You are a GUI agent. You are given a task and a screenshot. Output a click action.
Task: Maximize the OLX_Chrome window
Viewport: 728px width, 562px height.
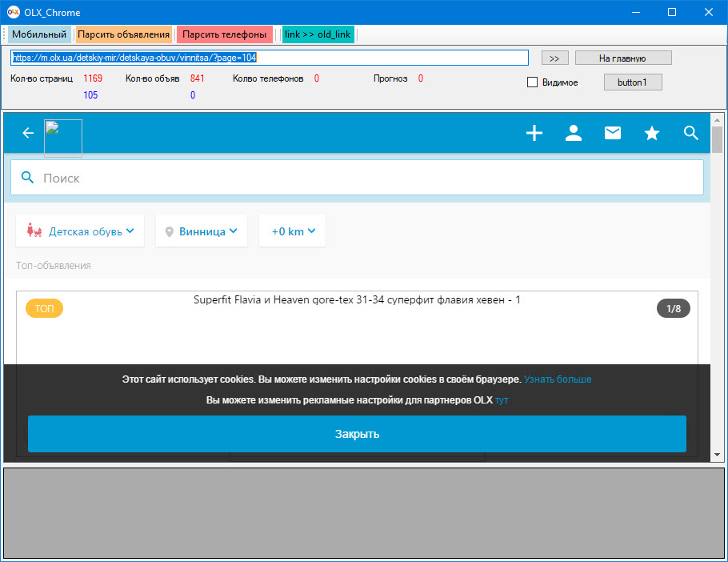672,12
